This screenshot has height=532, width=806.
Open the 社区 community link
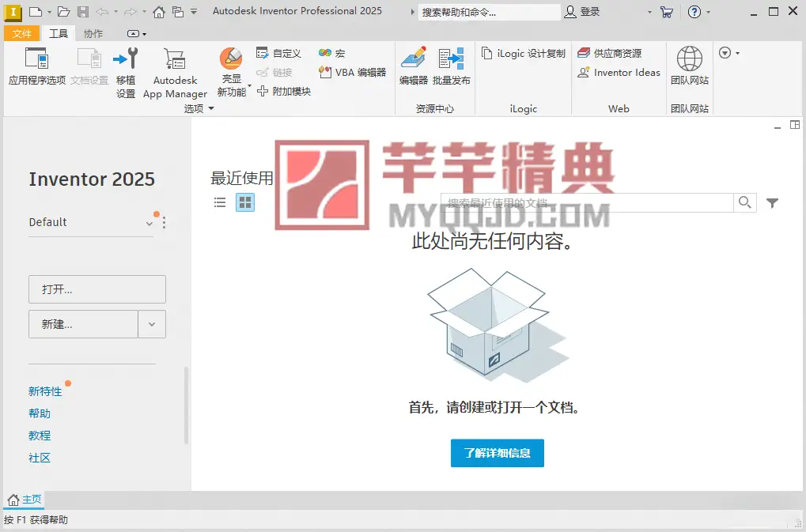click(x=40, y=458)
